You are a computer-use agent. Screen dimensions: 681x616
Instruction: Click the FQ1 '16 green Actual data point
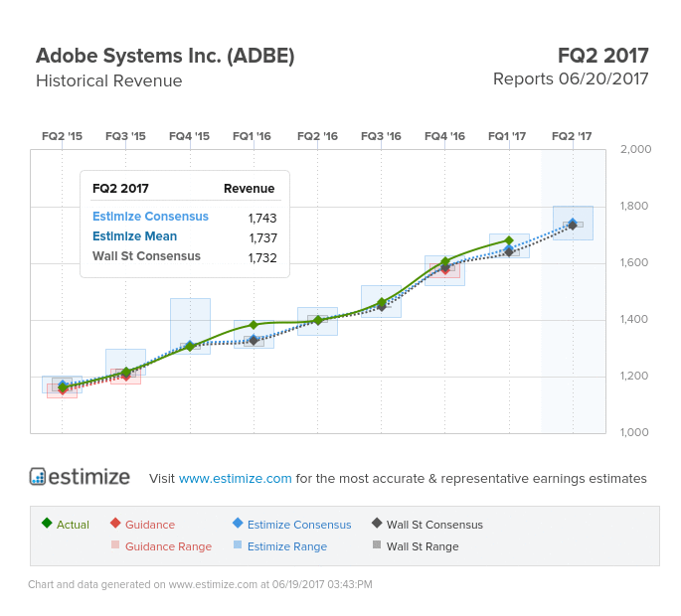click(x=254, y=325)
